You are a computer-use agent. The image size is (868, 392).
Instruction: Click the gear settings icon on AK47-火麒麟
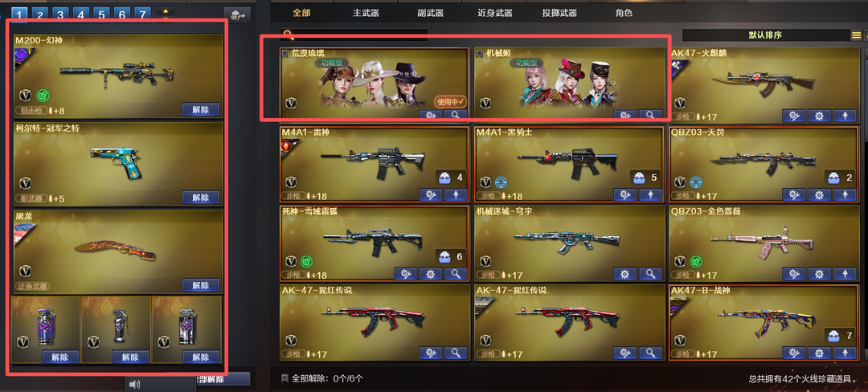coord(819,116)
